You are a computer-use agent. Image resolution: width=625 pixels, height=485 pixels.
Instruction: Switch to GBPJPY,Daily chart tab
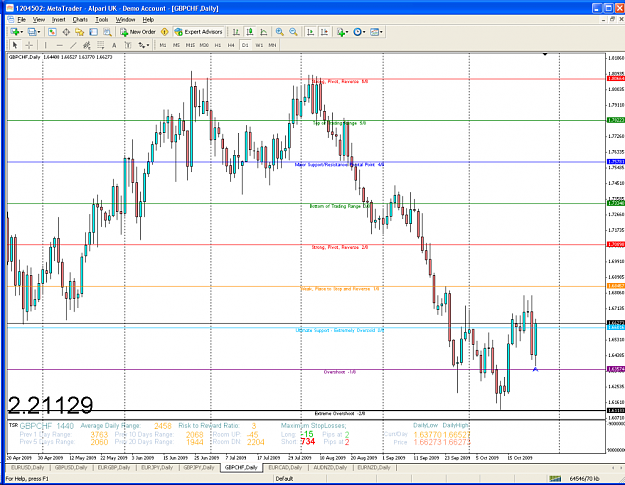(199, 467)
